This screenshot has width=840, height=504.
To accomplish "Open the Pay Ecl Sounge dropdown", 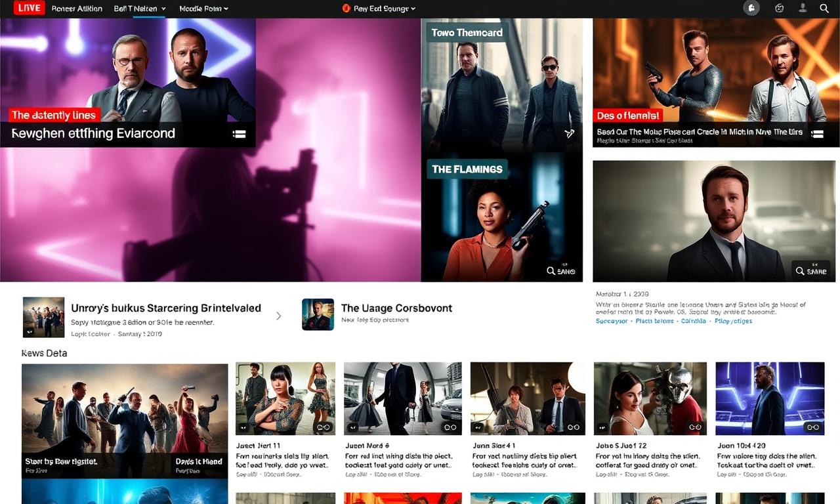I will point(379,9).
